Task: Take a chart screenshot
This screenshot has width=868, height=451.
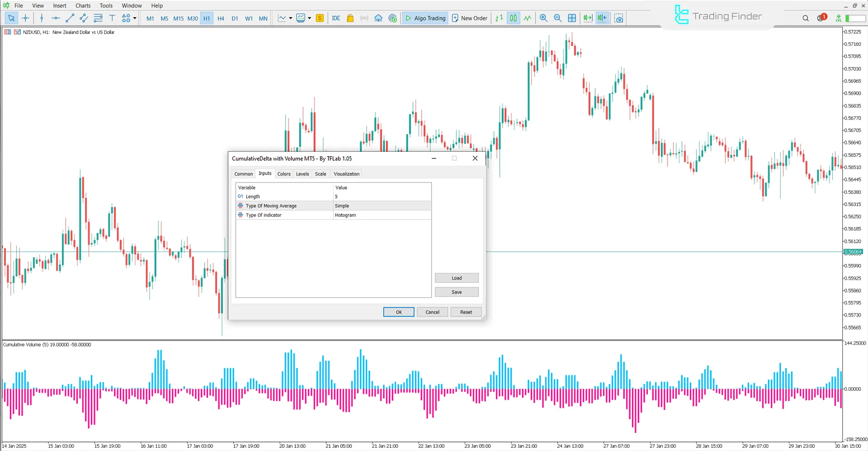Action: tap(619, 18)
